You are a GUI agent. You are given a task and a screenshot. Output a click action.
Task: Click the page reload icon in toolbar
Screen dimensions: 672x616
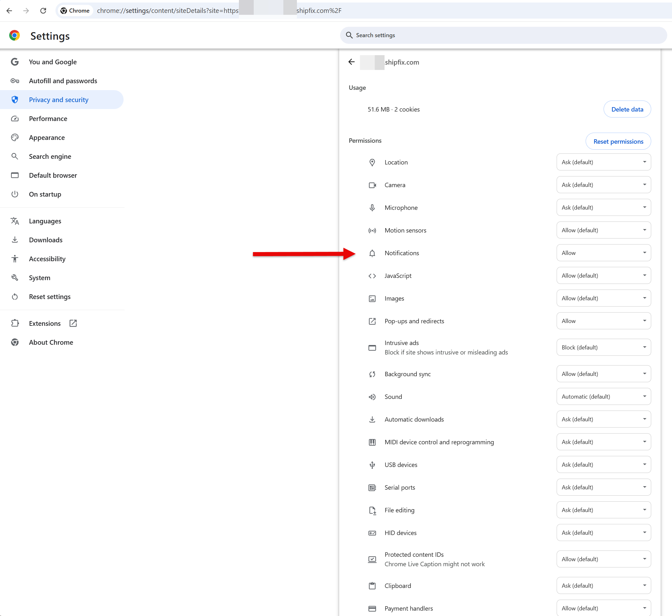point(43,11)
